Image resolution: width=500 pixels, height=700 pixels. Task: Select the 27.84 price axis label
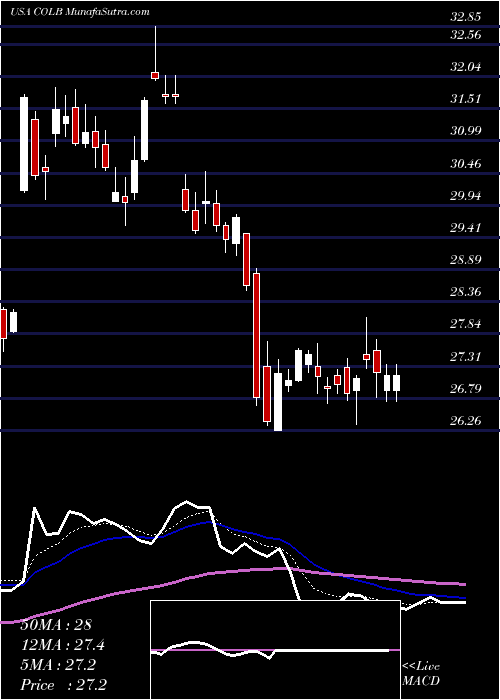pos(466,324)
